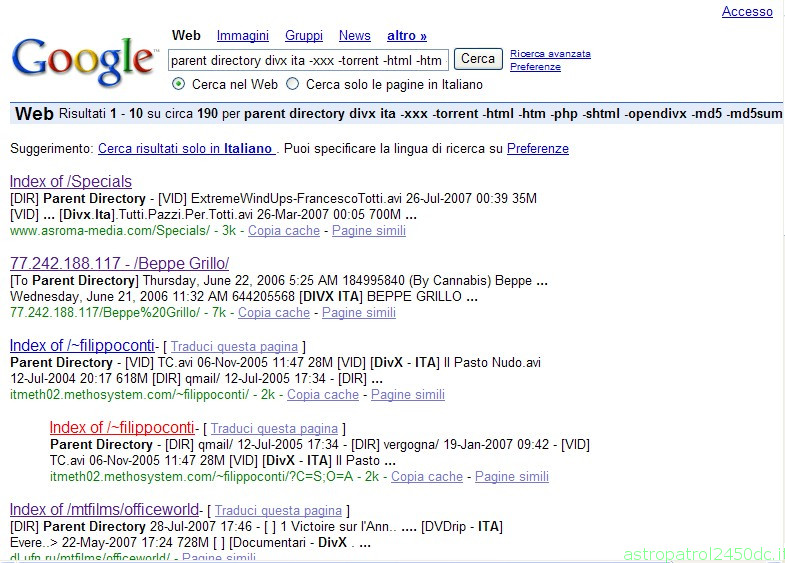This screenshot has height=563, width=785.
Task: Open Pagine simili for asroma-media result
Action: 369,230
